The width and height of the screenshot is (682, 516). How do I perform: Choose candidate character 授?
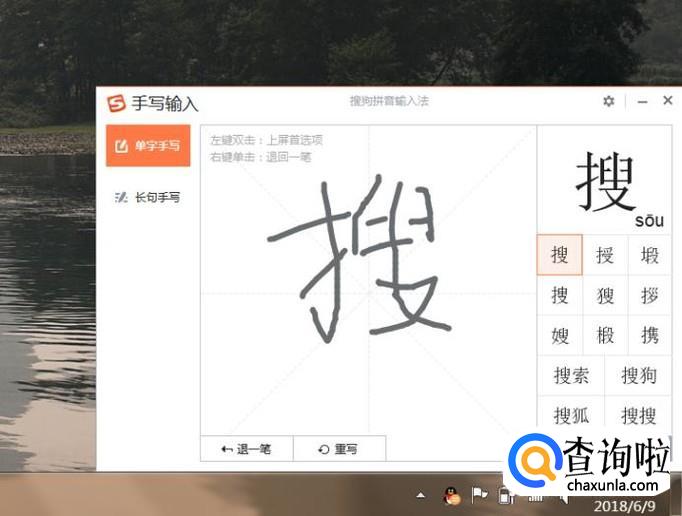pos(605,255)
